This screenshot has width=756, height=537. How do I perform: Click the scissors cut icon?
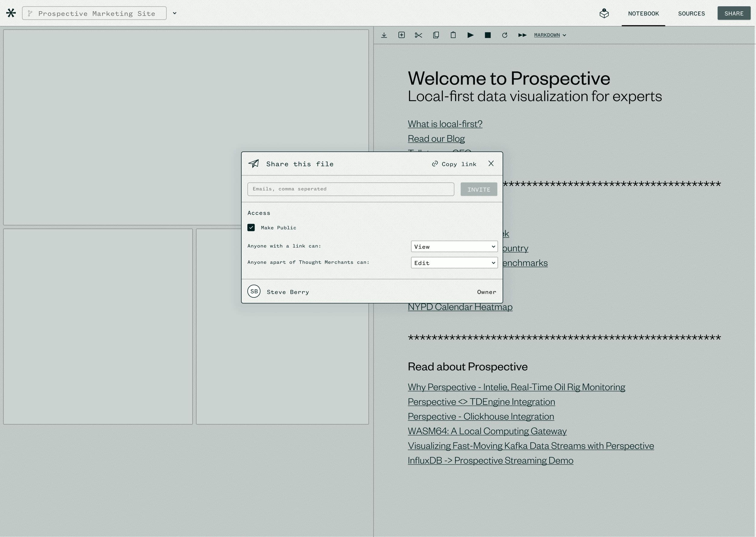(419, 35)
